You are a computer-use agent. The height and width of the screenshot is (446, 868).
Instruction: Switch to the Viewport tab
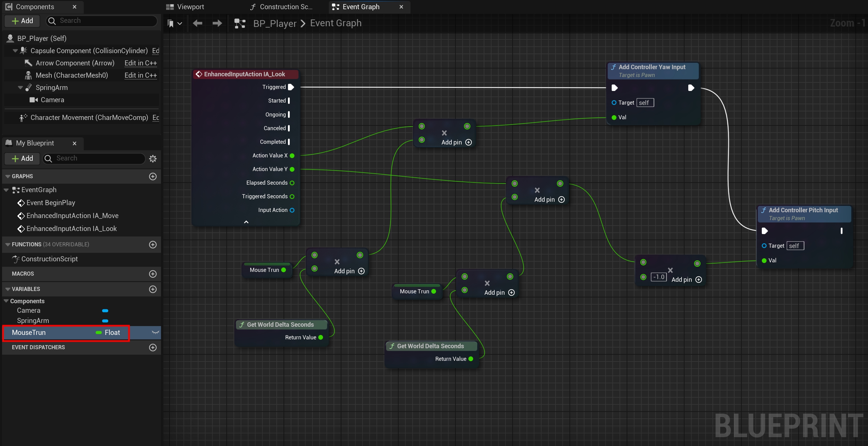pos(186,7)
